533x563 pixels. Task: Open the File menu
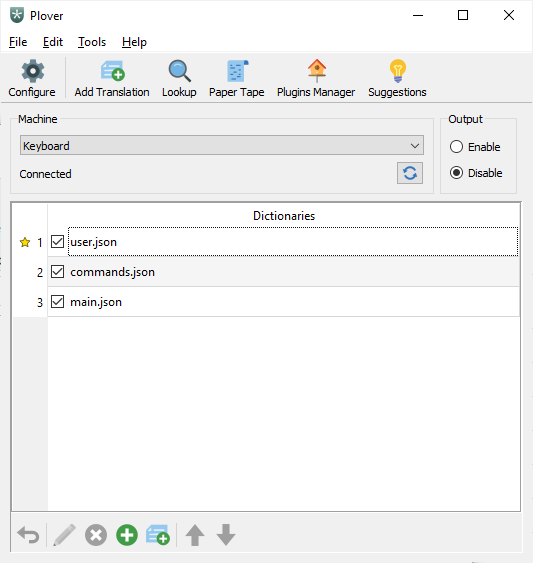[18, 42]
